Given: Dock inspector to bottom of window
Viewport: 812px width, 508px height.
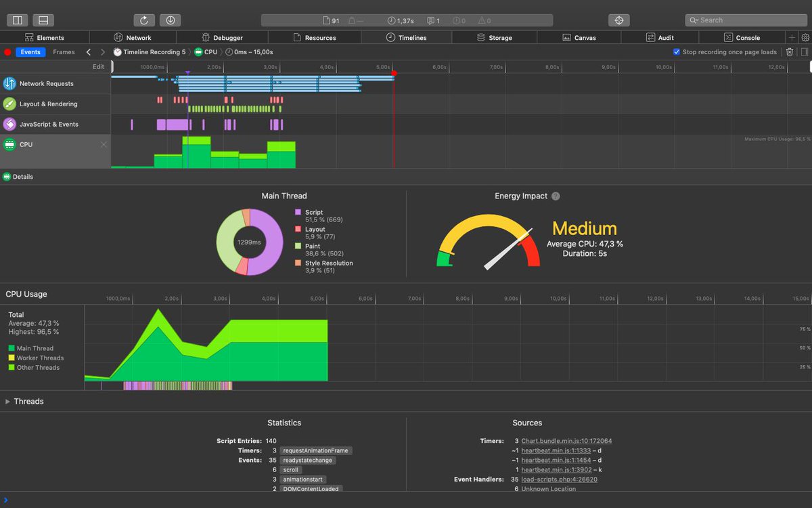Looking at the screenshot, I should click(x=43, y=20).
